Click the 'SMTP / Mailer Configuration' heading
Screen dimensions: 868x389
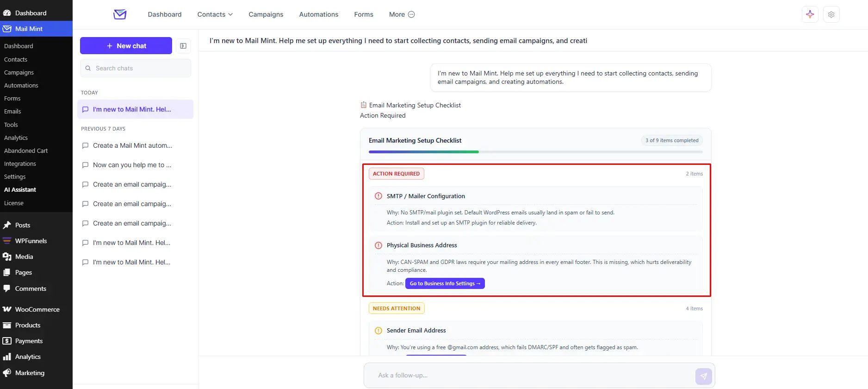426,196
